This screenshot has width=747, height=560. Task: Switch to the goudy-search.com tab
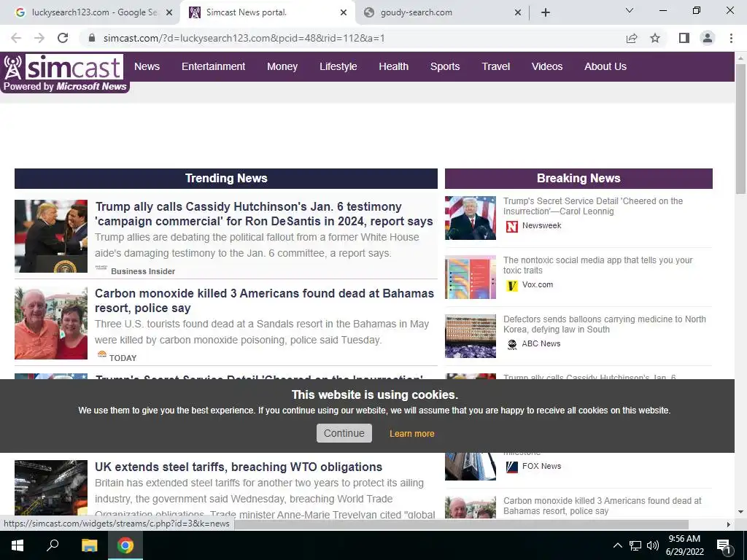tap(441, 12)
